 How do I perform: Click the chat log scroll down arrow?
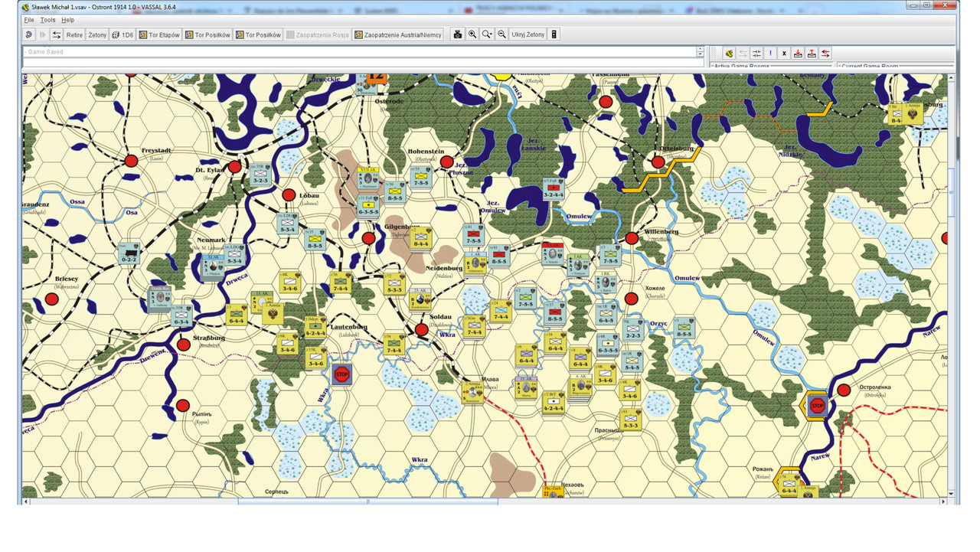tap(700, 54)
